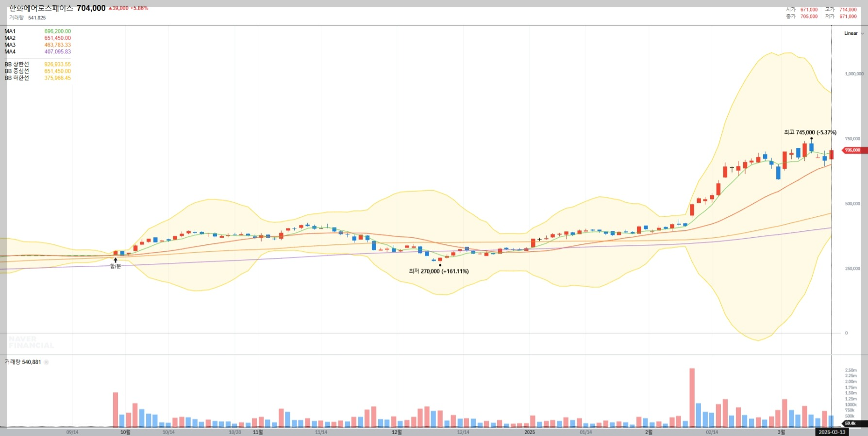Remove the 거래량 volume indicator with x

point(47,362)
